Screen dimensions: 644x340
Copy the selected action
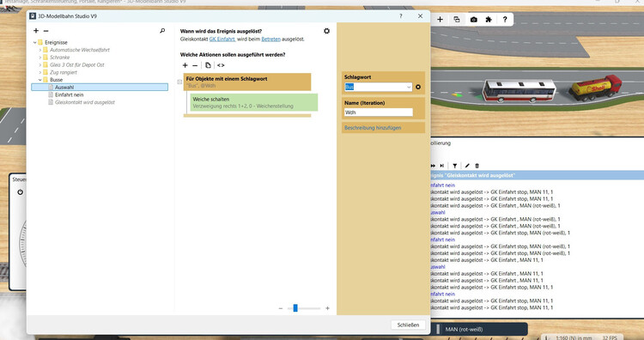pos(208,65)
